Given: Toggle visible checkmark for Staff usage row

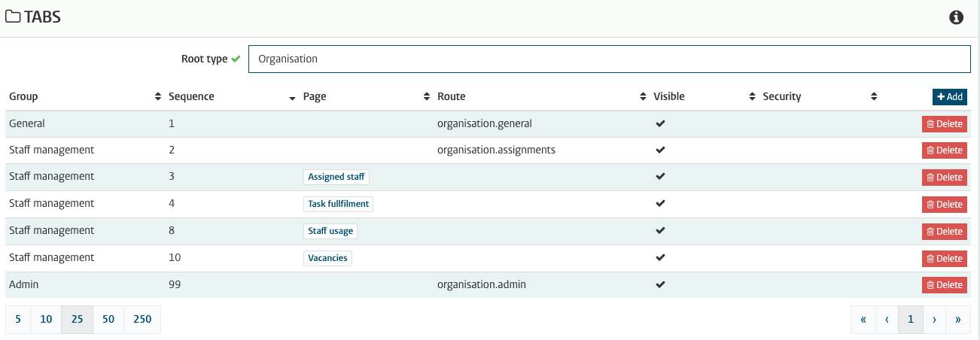Looking at the screenshot, I should [661, 231].
